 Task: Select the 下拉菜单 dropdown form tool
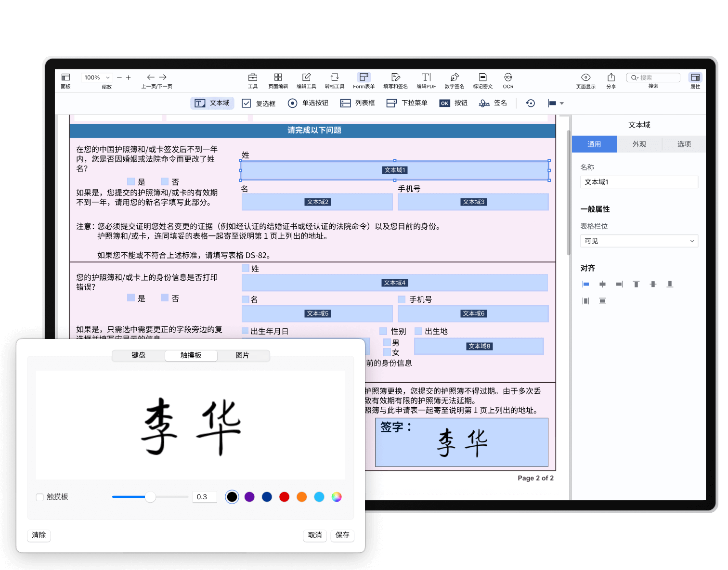[407, 103]
